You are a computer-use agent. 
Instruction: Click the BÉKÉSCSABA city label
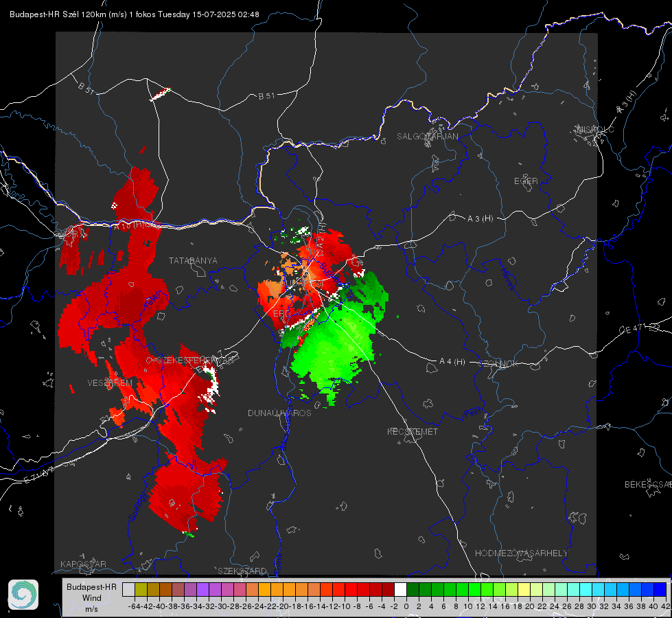pyautogui.click(x=648, y=484)
